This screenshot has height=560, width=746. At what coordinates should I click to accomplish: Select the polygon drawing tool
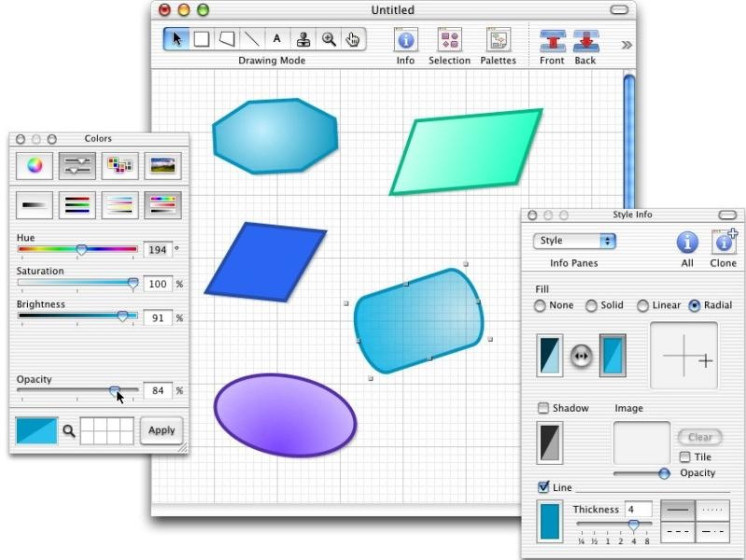click(x=227, y=39)
